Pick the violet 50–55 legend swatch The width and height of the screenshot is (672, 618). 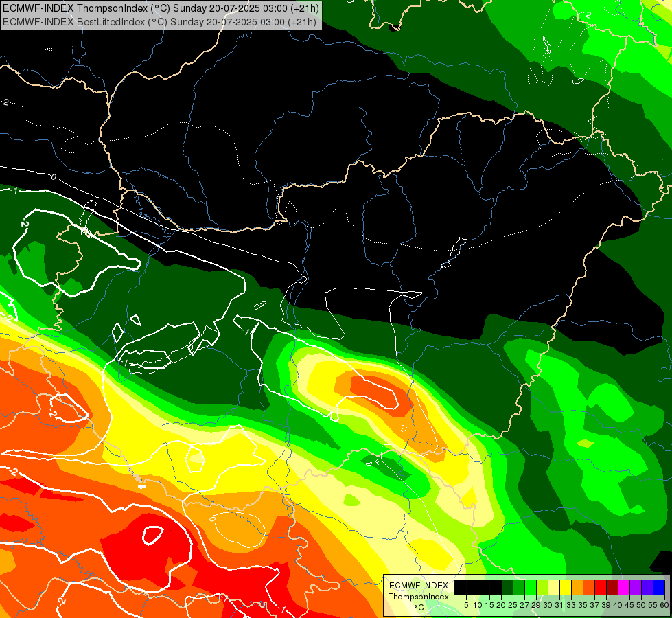[x=647, y=587]
